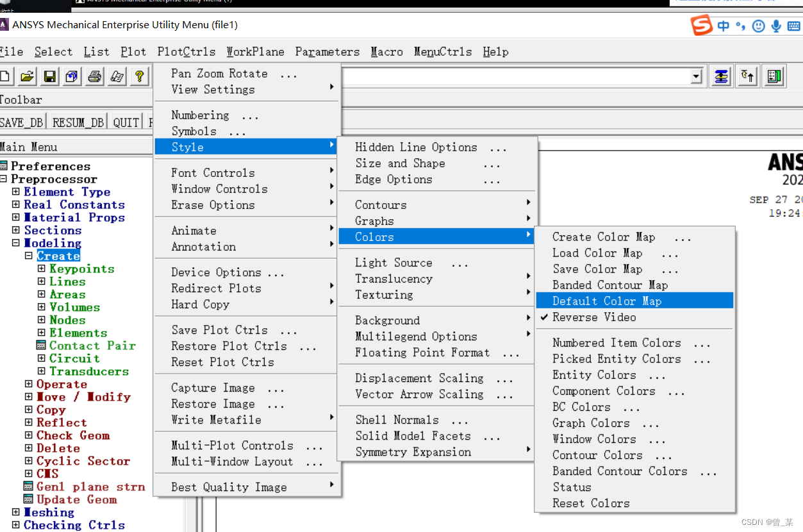Click the QUIT toolbar button
This screenshot has width=803, height=532.
126,122
